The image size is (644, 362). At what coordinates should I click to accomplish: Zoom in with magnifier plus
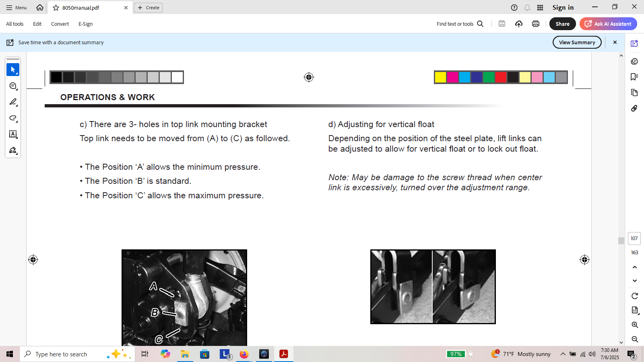(635, 325)
